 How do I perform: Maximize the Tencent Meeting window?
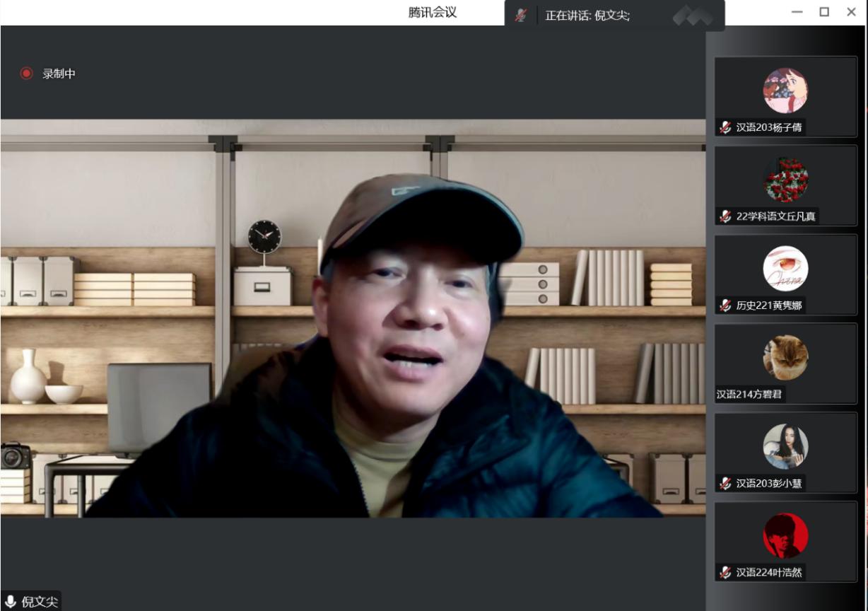(824, 12)
